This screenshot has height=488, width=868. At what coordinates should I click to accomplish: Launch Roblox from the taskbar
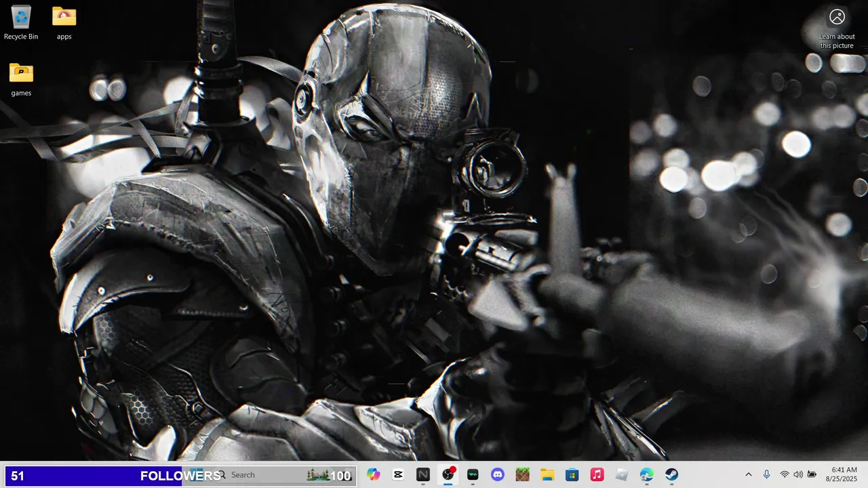coord(622,474)
